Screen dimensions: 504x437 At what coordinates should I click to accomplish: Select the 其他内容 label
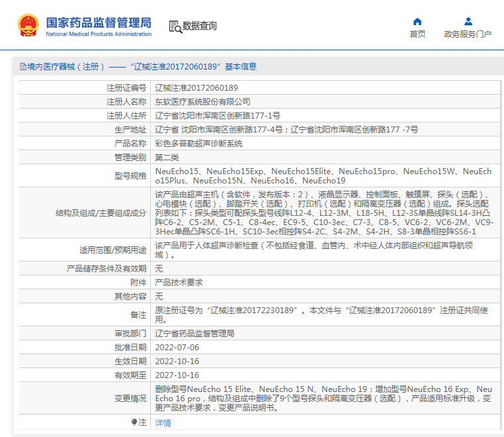point(130,297)
